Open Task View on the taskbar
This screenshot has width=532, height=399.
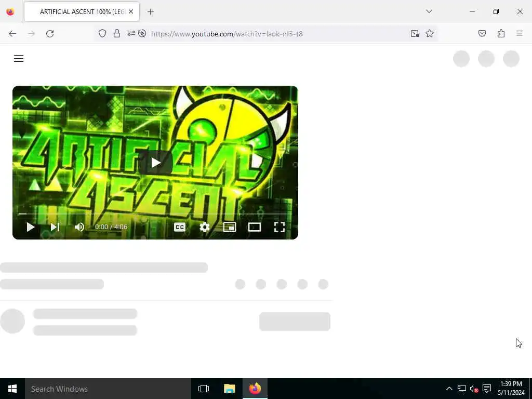pyautogui.click(x=204, y=389)
